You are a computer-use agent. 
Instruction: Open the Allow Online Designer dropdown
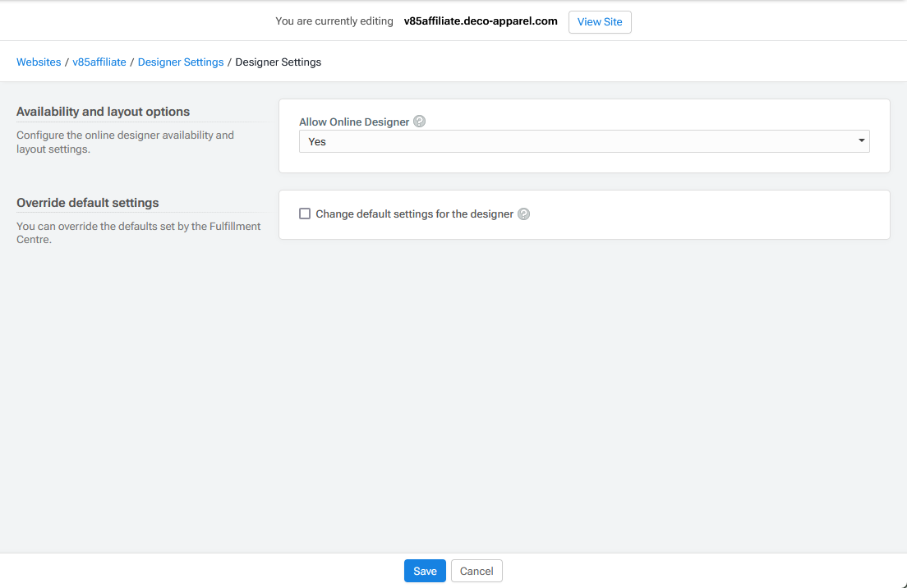[583, 141]
